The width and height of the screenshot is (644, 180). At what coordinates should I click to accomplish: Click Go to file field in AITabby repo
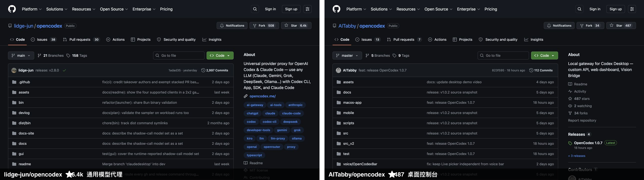[503, 55]
